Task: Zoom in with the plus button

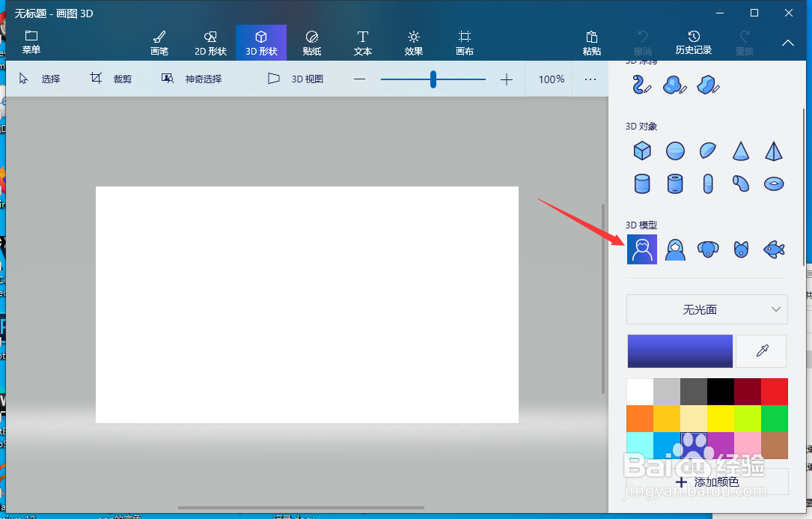Action: 507,79
